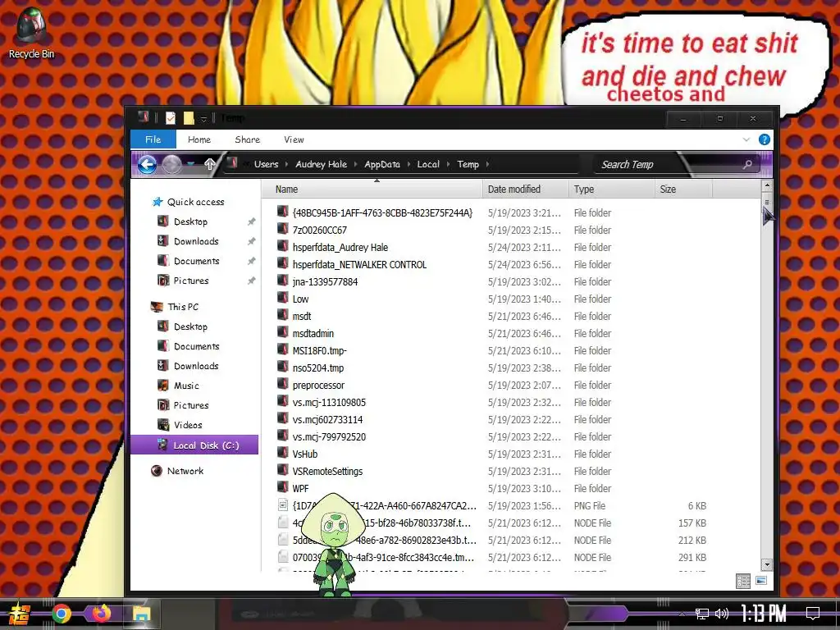Select the VSRemoteSettings folder
Screen dimensions: 840x630
click(327, 472)
